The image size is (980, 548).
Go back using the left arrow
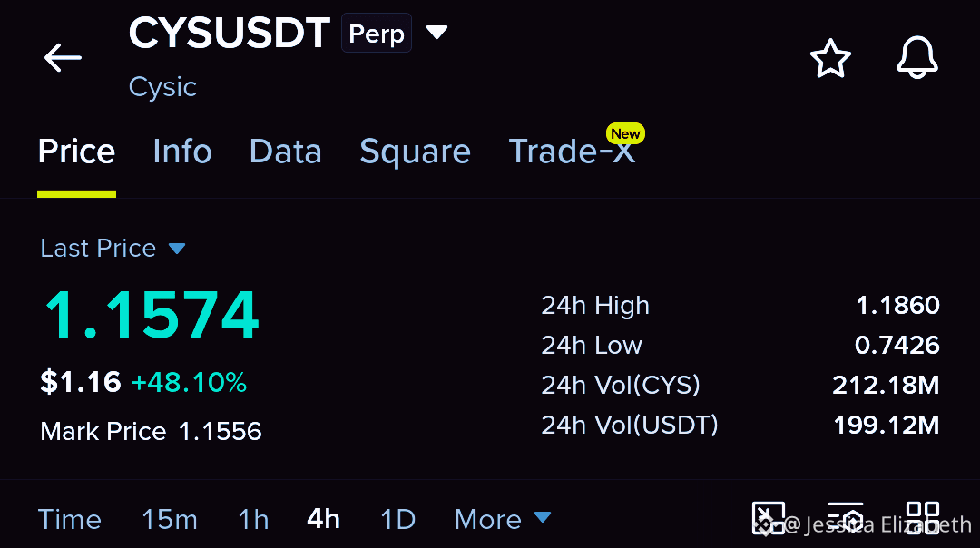(63, 57)
